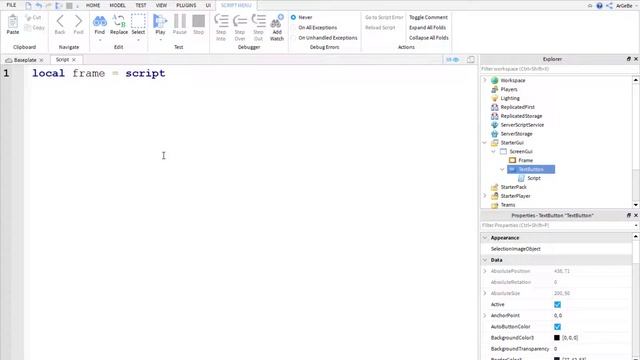Click the Paste icon
The height and width of the screenshot is (360, 640).
click(13, 21)
